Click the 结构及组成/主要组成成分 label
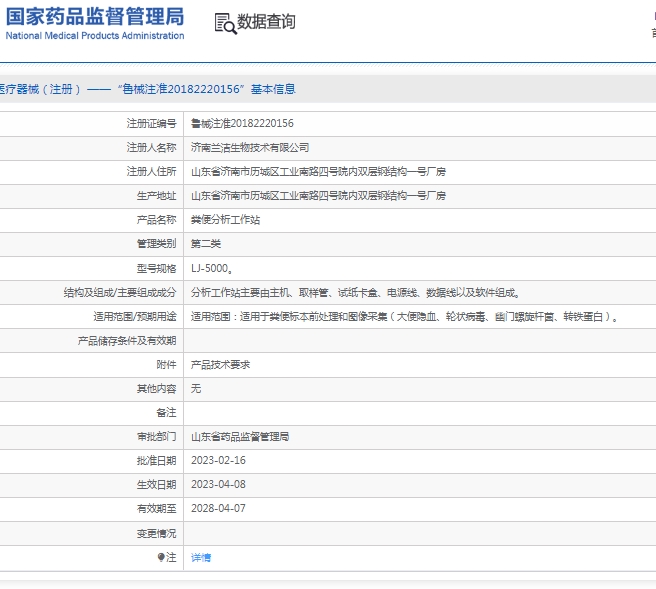The height and width of the screenshot is (589, 656). point(120,292)
